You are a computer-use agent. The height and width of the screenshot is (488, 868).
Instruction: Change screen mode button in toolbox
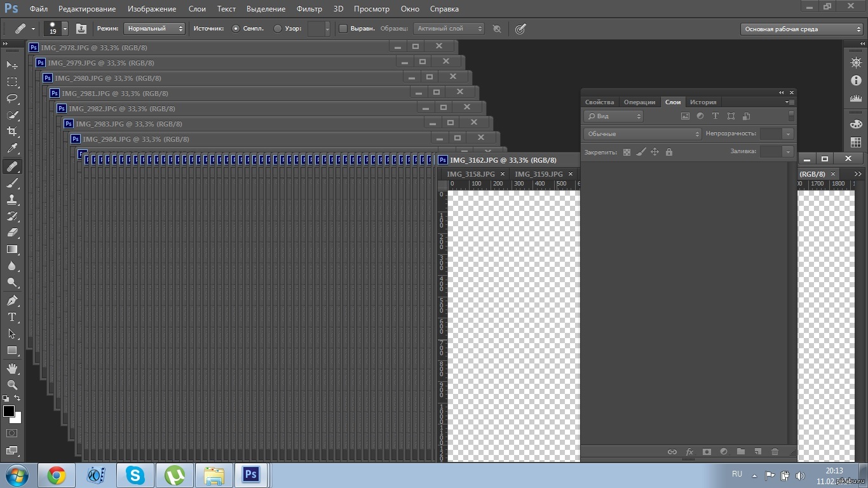click(x=12, y=451)
